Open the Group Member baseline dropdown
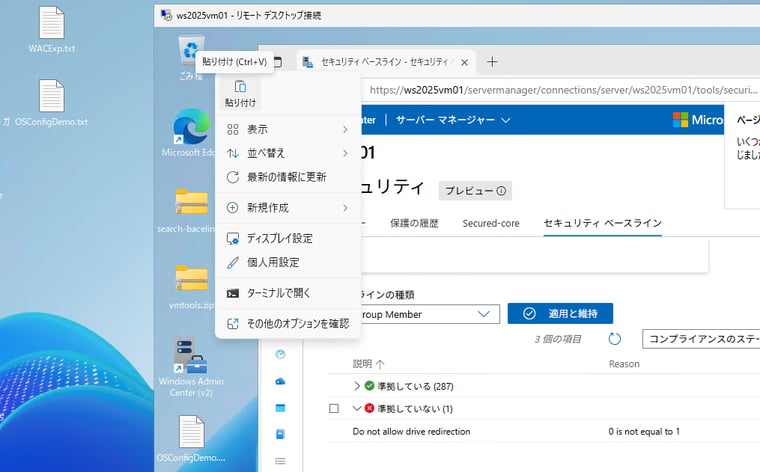 [430, 314]
